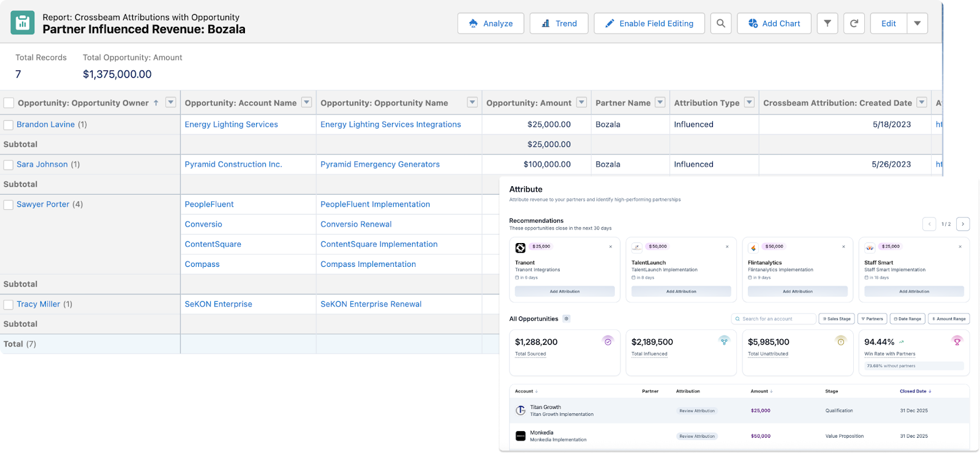Open Opportunity Owner column dropdown menu
980x453 pixels.
[171, 102]
